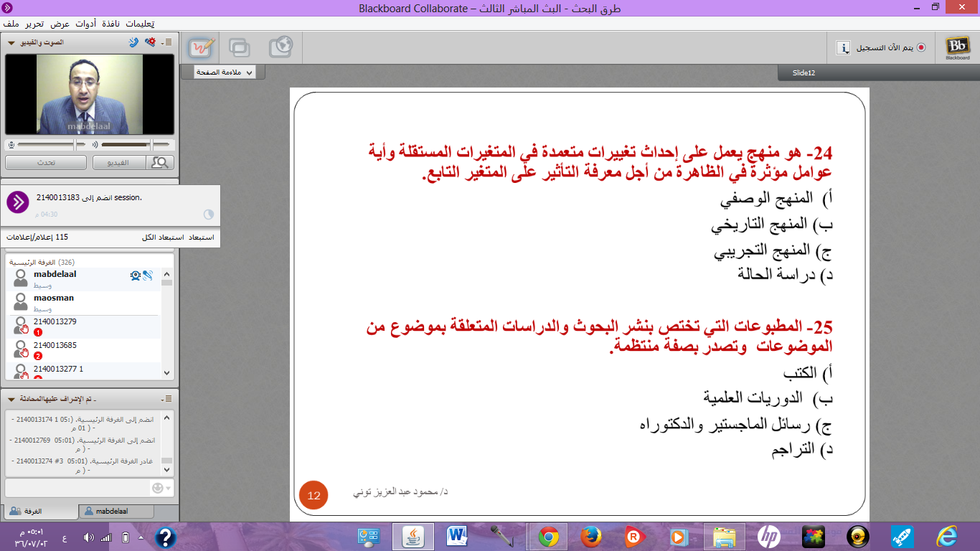Image resolution: width=980 pixels, height=551 pixels.
Task: Click the slide number 12 badge
Action: (x=313, y=496)
